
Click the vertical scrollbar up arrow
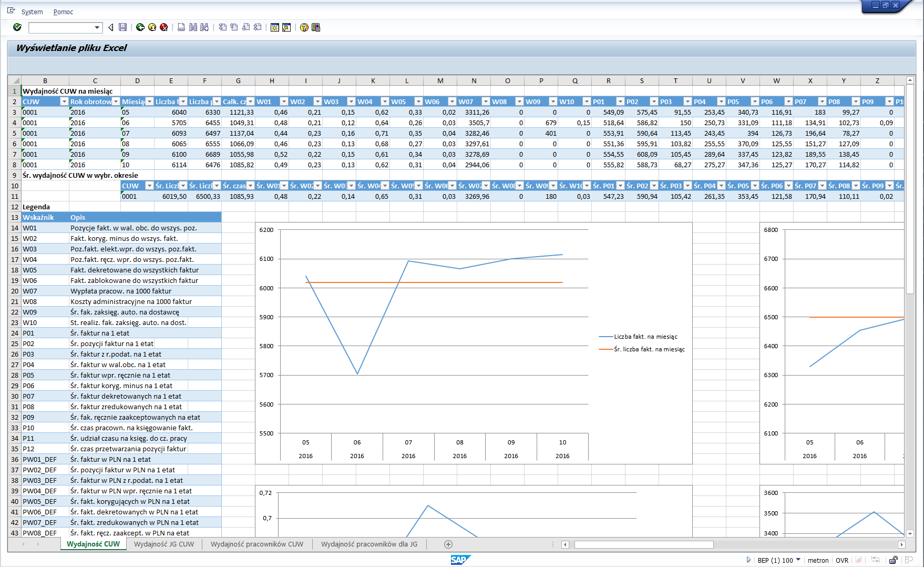[x=910, y=80]
